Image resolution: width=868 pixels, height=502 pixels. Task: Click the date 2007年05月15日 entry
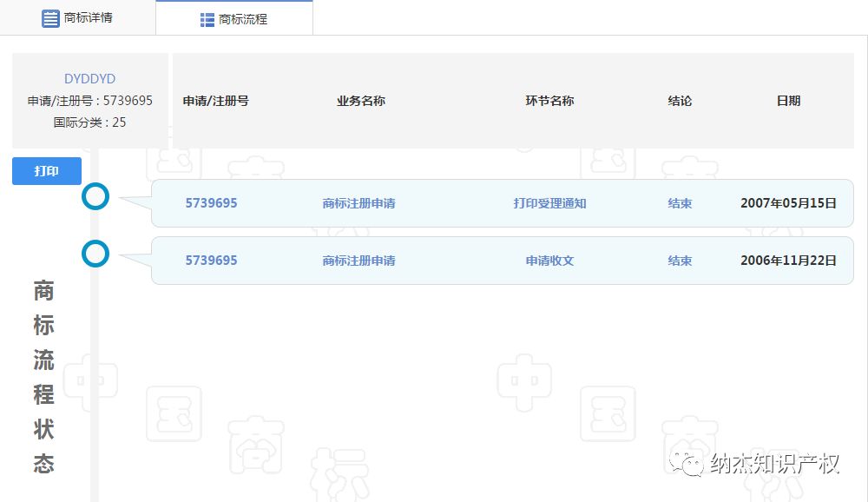pyautogui.click(x=788, y=202)
